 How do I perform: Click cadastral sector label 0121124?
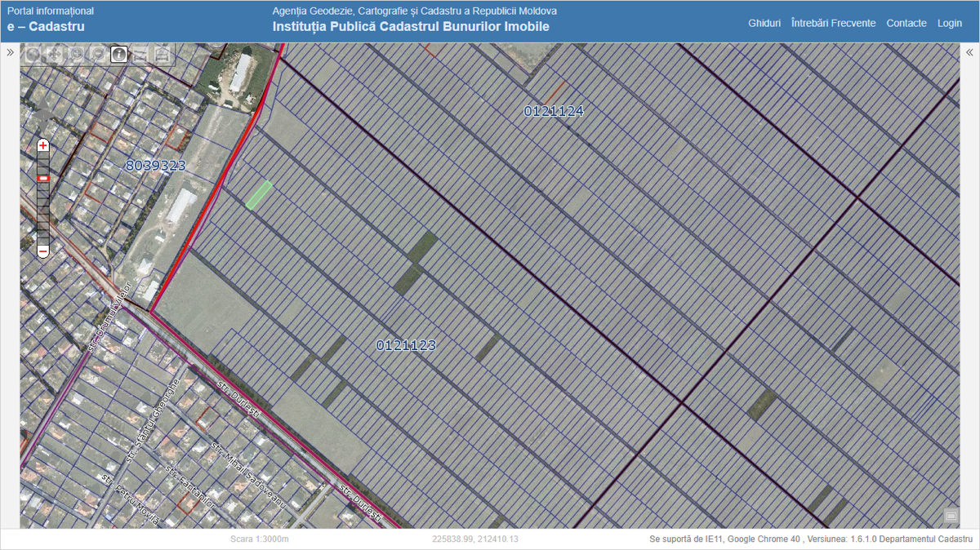[554, 111]
